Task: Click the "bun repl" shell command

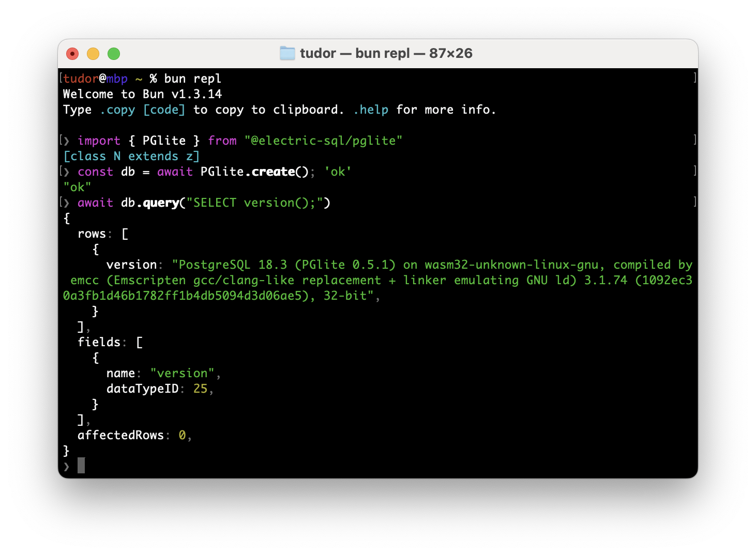Action: 193,79
